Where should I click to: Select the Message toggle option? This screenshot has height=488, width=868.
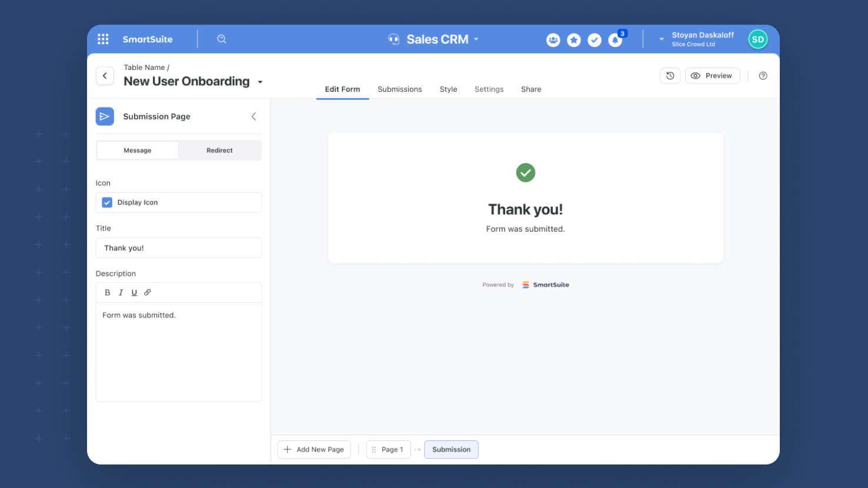138,151
